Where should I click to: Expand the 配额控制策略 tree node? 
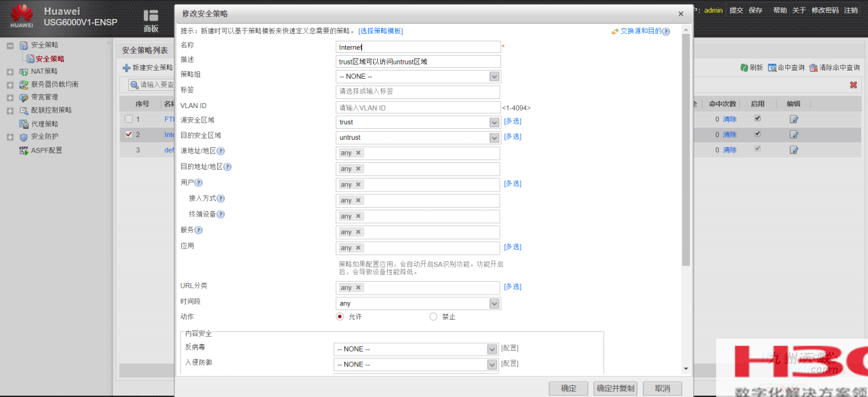[10, 111]
